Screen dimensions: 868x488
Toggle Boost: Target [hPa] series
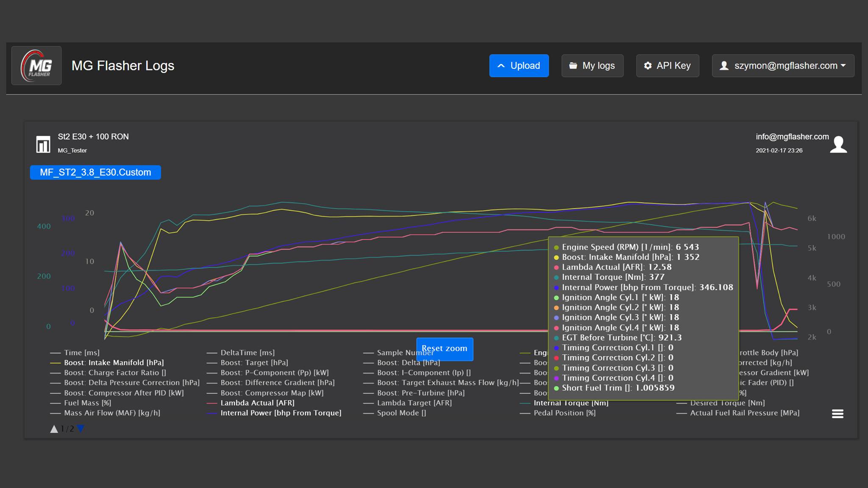click(x=247, y=363)
